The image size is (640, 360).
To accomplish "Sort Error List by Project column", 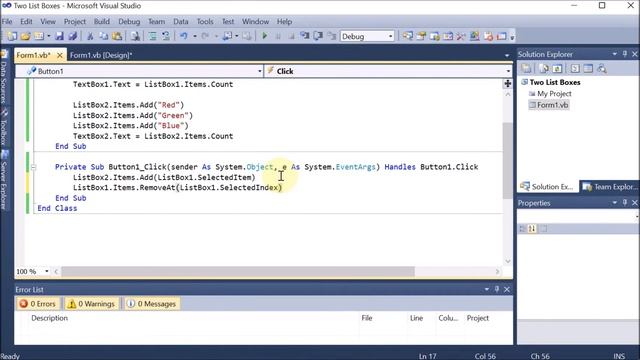I will tap(478, 318).
